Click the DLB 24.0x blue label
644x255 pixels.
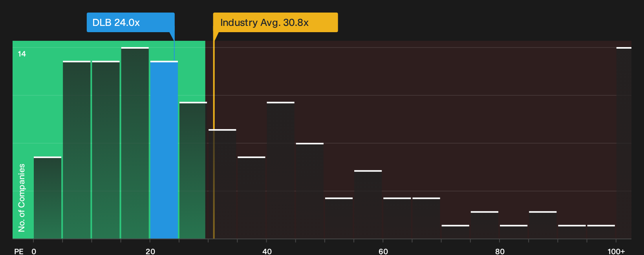pyautogui.click(x=130, y=22)
